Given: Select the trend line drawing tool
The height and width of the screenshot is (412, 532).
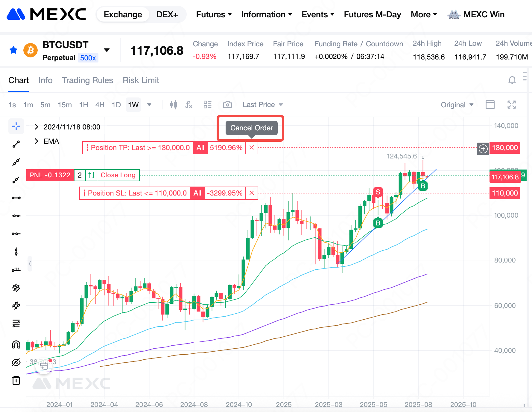Looking at the screenshot, I should [x=16, y=144].
